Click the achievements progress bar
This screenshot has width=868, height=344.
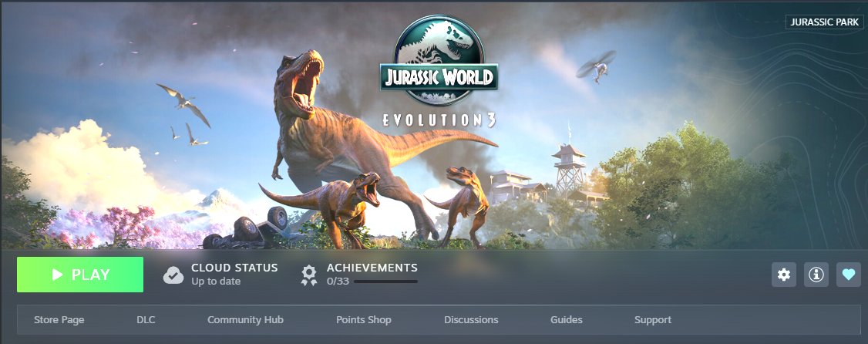coord(386,282)
